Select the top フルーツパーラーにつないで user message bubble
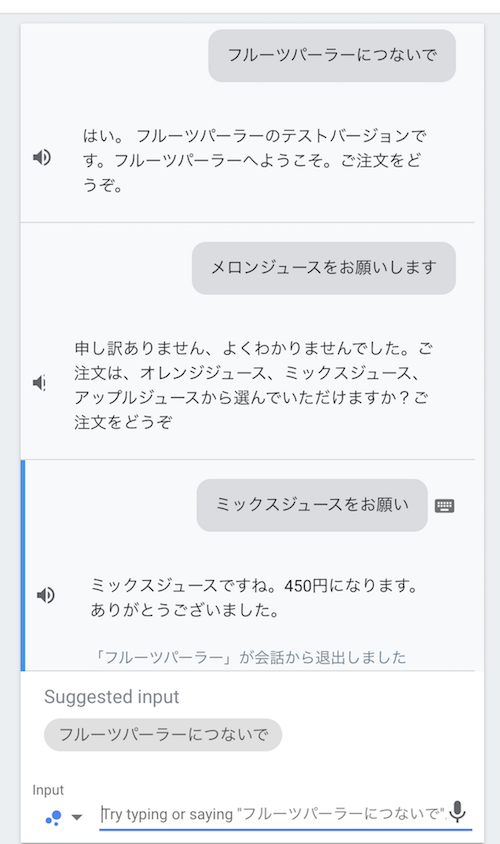This screenshot has width=500, height=844. coord(332,55)
